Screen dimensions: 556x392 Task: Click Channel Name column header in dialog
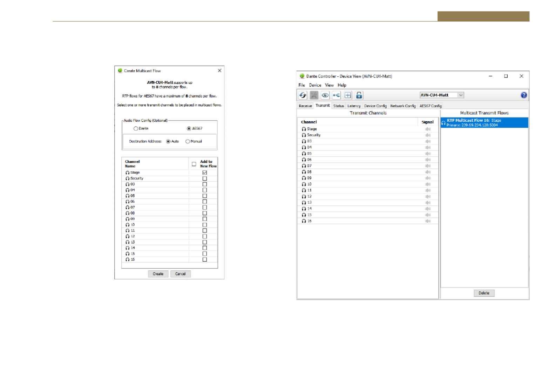(155, 164)
